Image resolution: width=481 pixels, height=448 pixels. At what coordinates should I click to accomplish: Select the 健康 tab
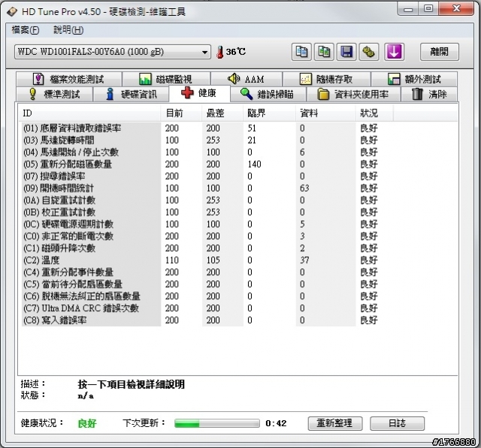tap(199, 93)
